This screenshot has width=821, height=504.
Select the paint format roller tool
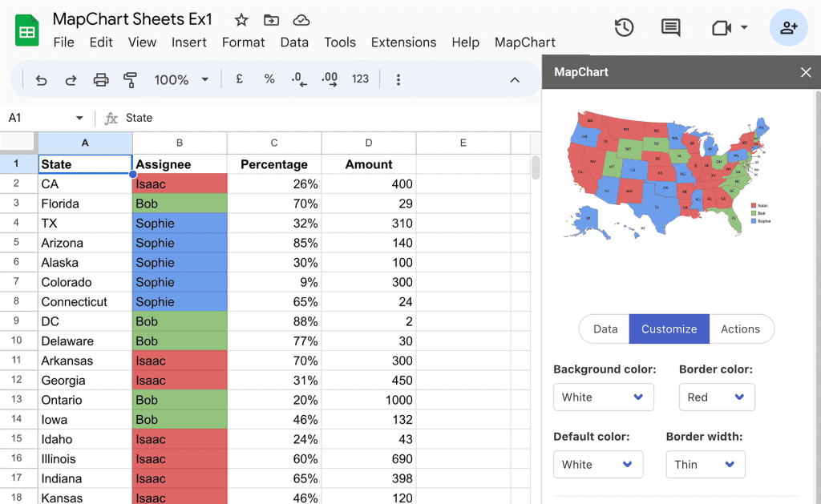[130, 80]
